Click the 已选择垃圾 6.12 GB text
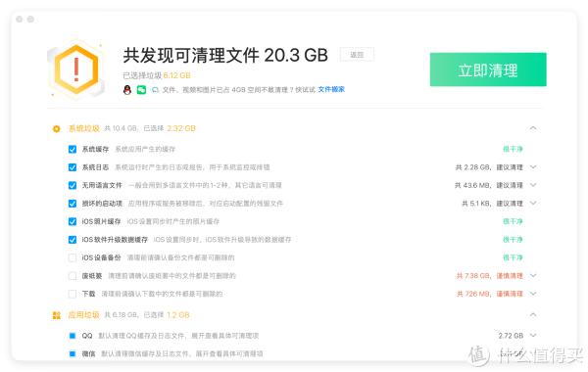588x372 pixels. click(x=157, y=75)
